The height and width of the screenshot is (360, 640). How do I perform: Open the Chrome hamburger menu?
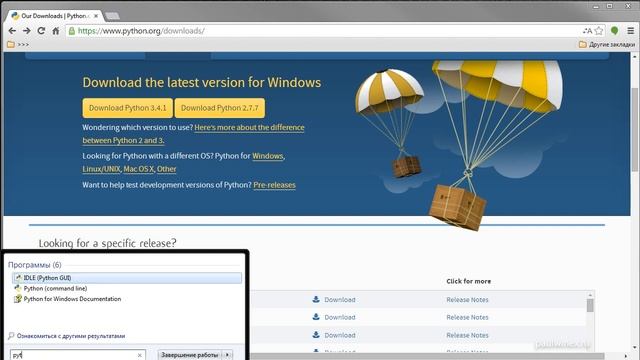point(631,31)
